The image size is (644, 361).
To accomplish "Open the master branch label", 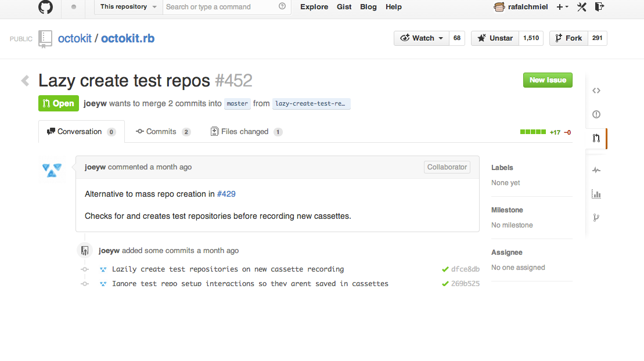I will (238, 103).
